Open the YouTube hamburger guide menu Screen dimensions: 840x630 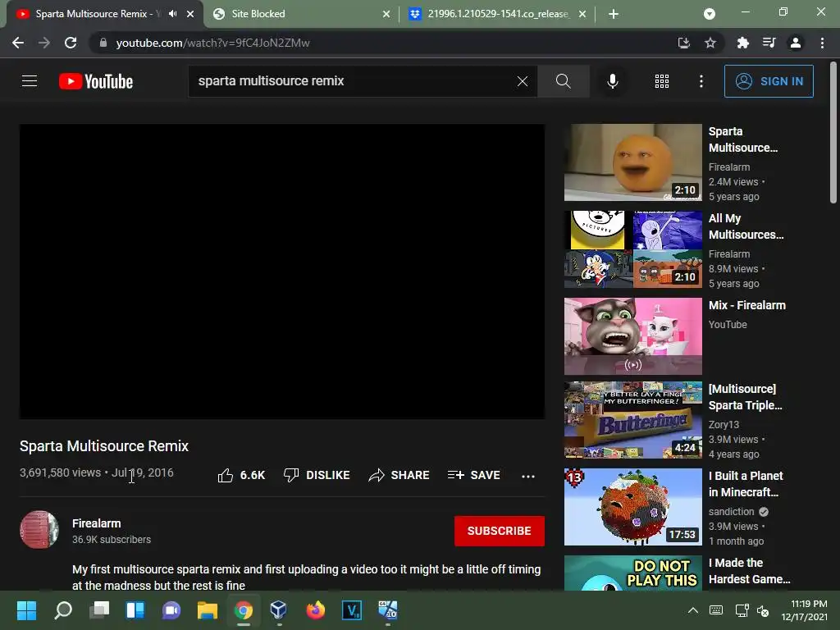pos(30,81)
